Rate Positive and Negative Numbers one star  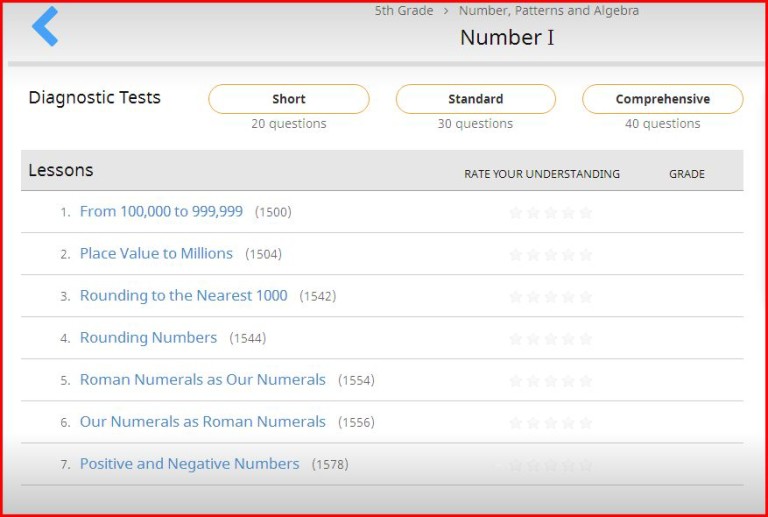click(516, 465)
